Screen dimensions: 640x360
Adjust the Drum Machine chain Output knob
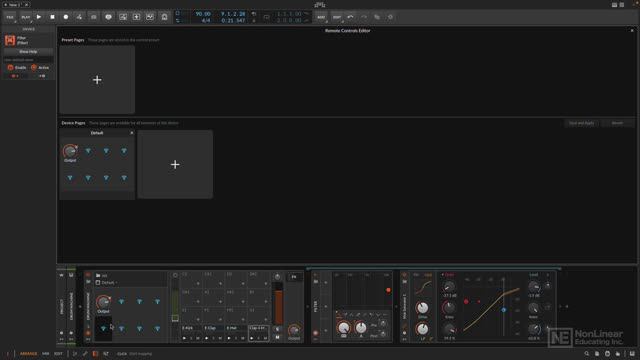294,330
